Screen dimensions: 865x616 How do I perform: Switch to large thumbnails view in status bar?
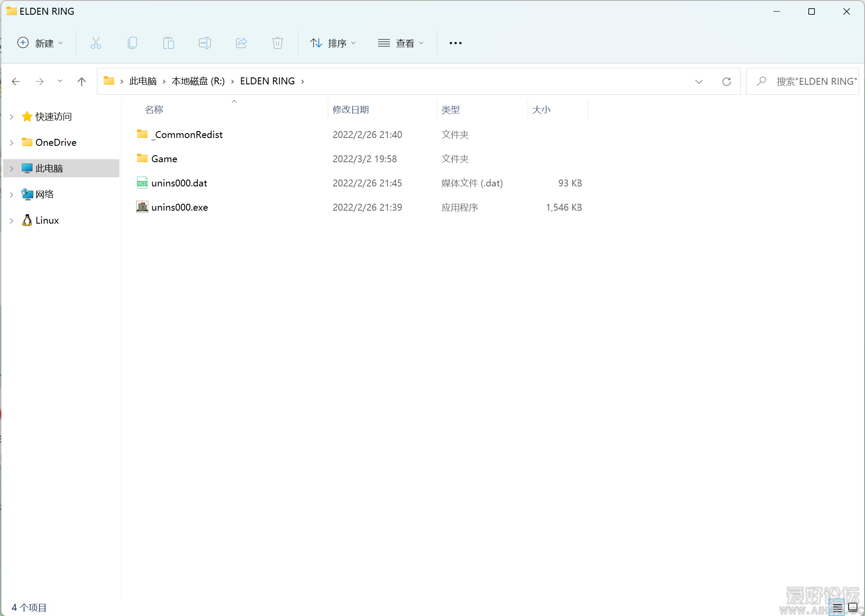tap(853, 608)
